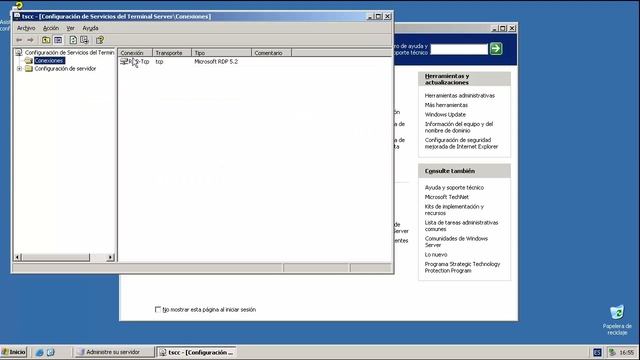Click the Inicio start button
640x360 pixels.
coord(13,352)
